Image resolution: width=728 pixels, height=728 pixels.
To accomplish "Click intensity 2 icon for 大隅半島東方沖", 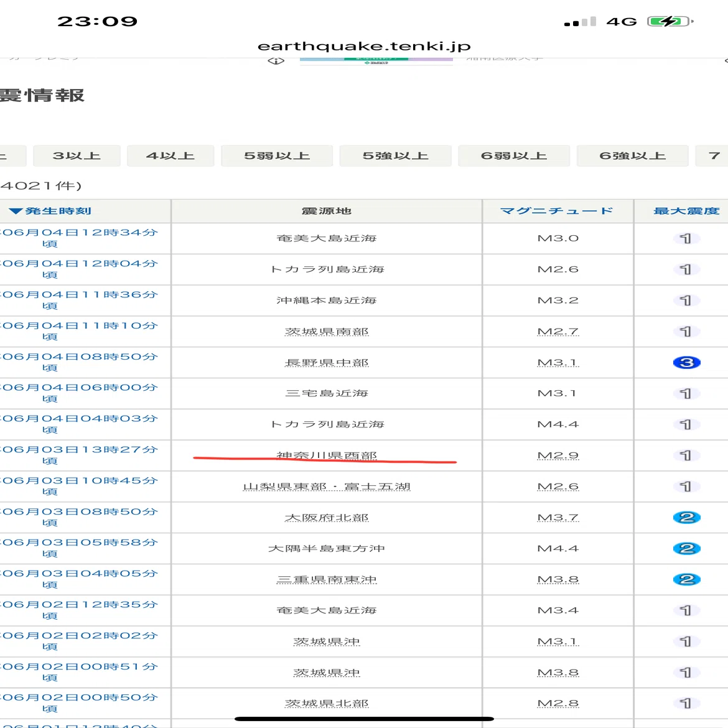I will pos(686,548).
